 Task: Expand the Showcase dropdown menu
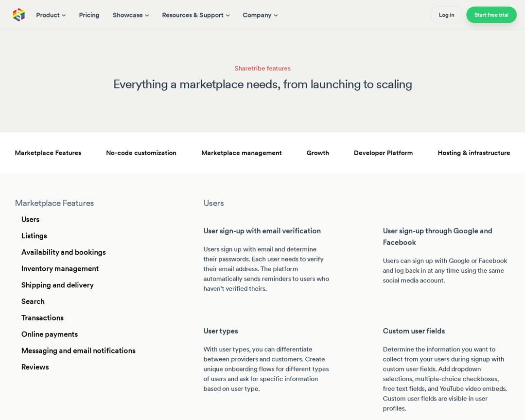131,15
